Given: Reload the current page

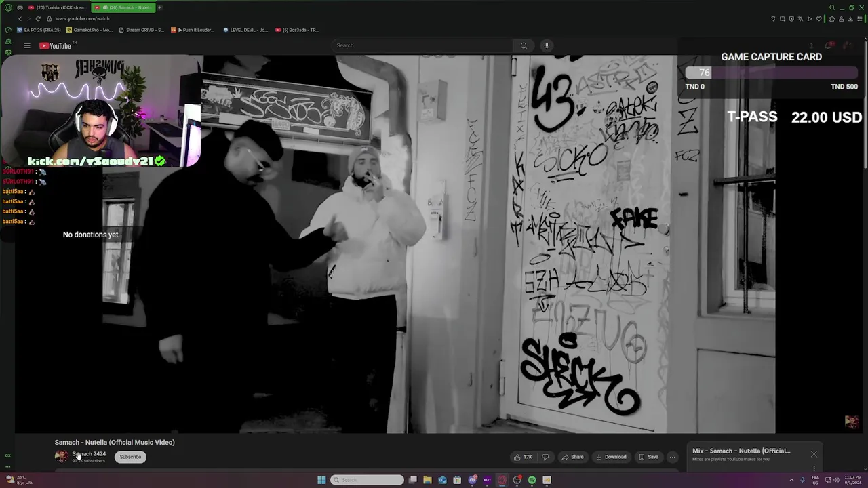Looking at the screenshot, I should click(x=38, y=18).
